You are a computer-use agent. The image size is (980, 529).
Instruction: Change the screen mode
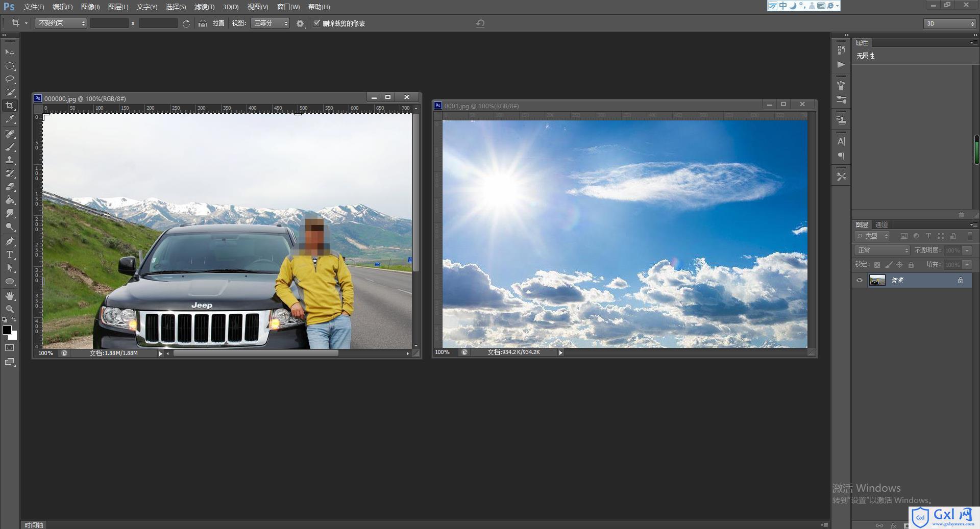10,362
